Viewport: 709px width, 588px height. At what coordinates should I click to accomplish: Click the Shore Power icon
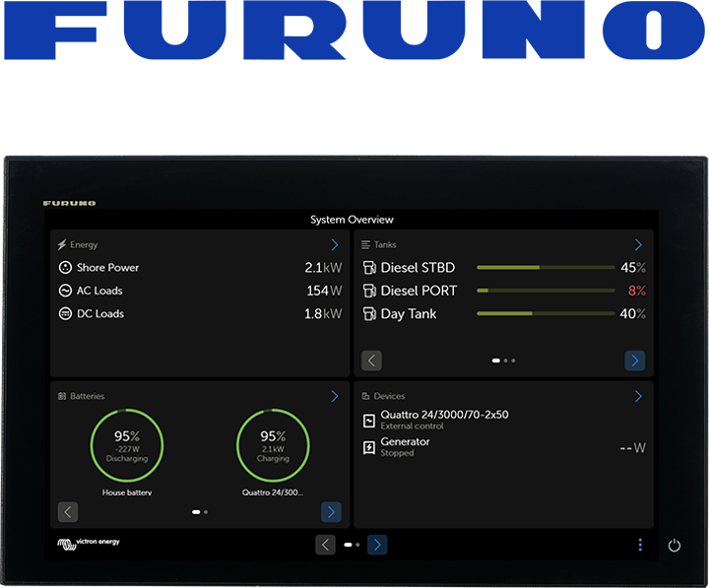(x=65, y=267)
